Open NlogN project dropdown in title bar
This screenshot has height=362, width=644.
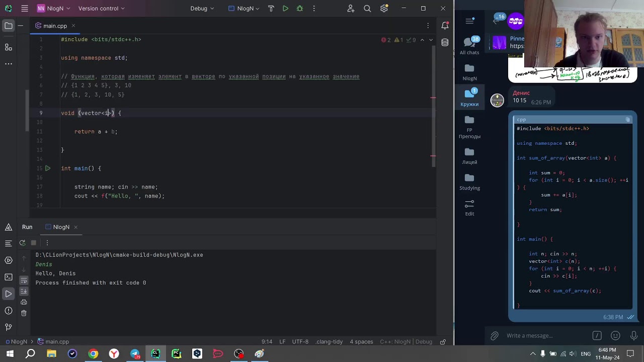click(53, 9)
